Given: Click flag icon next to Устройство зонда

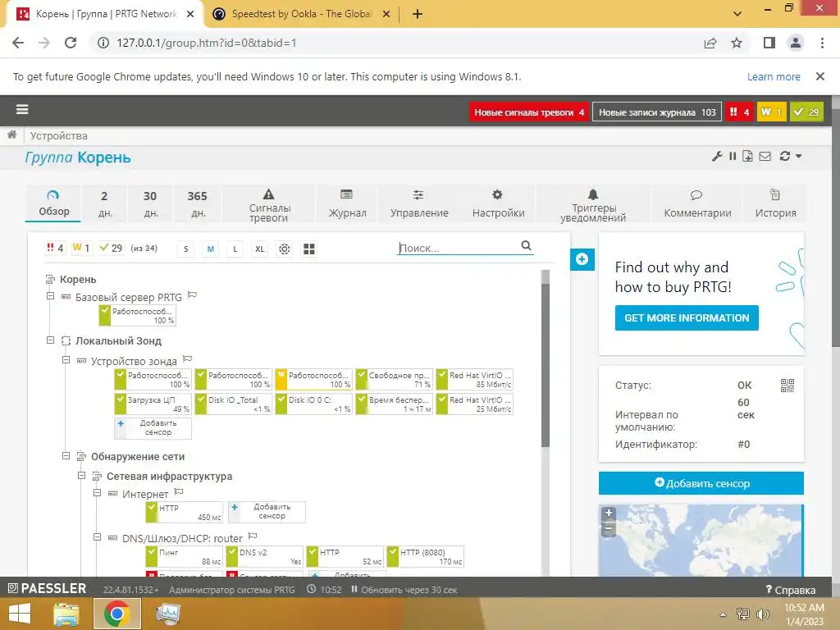Looking at the screenshot, I should (x=187, y=359).
